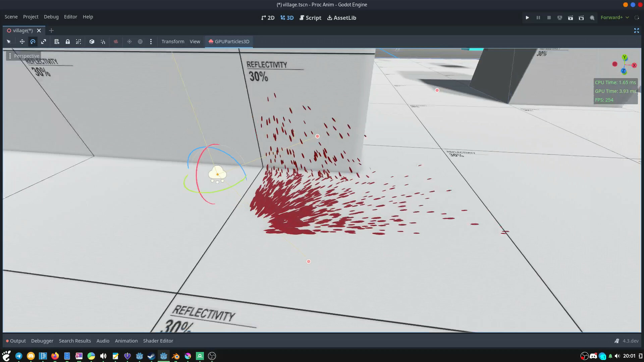644x362 pixels.
Task: Activate the Scale Mode tool
Action: [44, 42]
